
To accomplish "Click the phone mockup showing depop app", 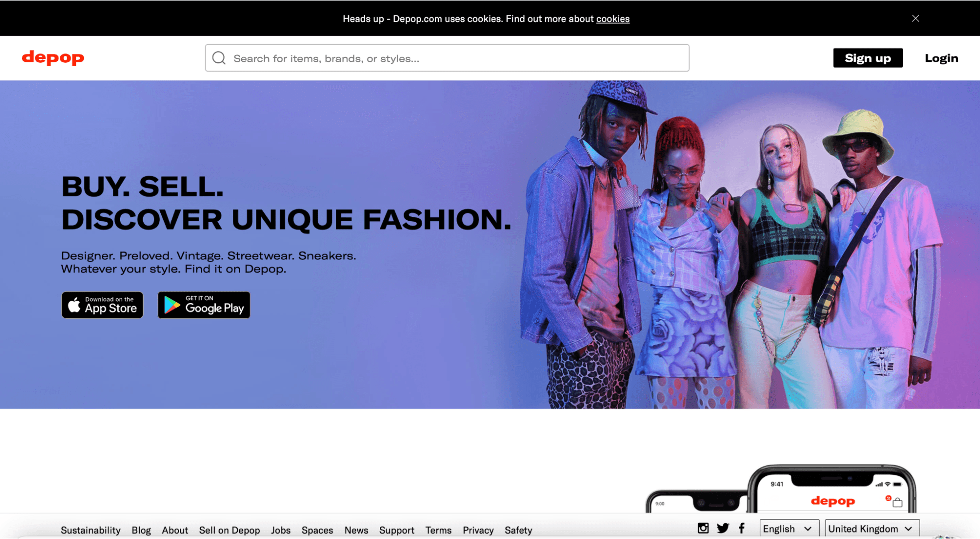I will pos(832,488).
